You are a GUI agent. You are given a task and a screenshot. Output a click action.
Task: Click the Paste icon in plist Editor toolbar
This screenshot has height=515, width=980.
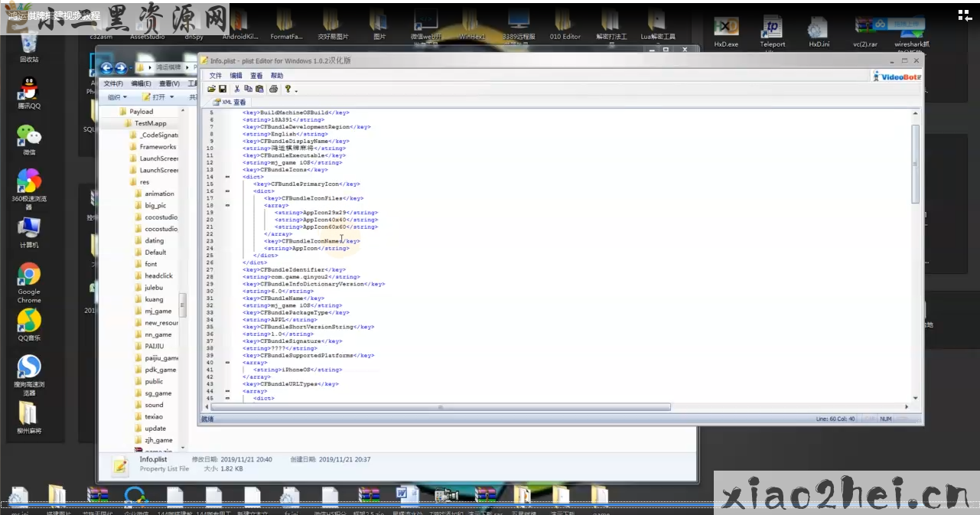[259, 89]
